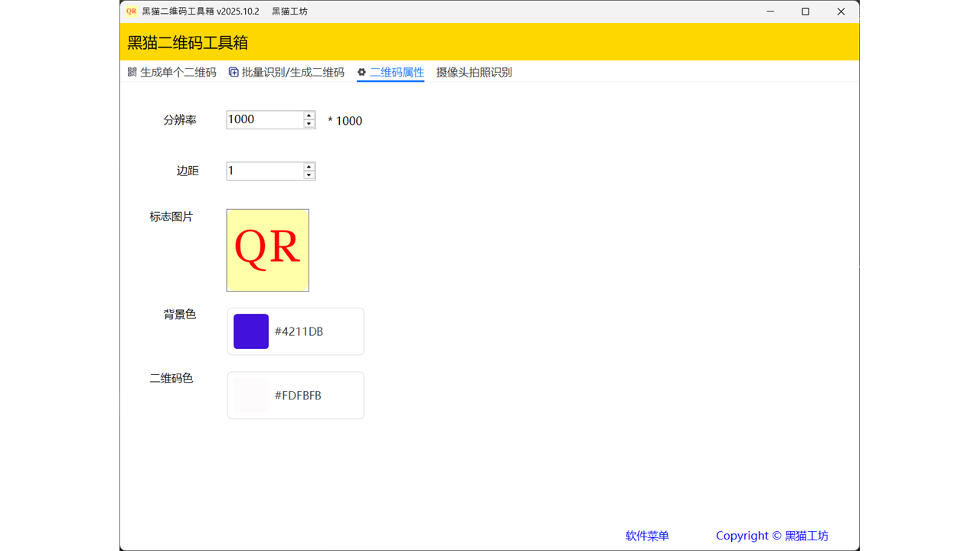Click the gear icon beside 二维码属性

[x=362, y=72]
